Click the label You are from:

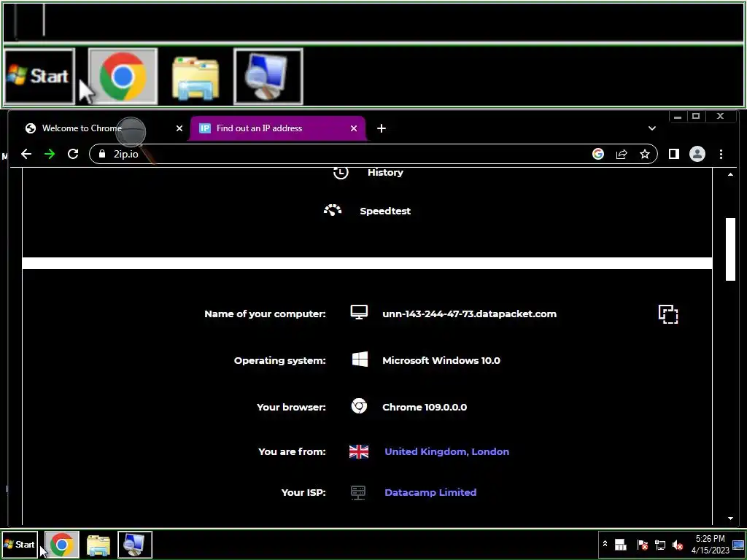coord(292,451)
